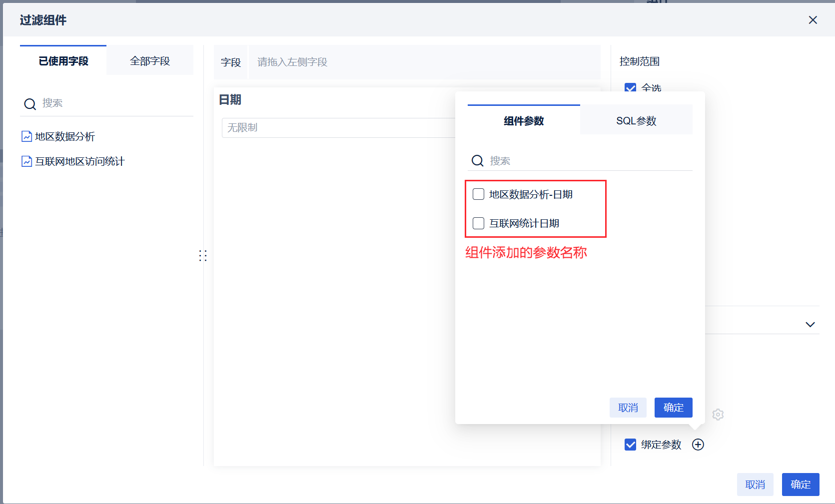Click the search icon in left field panel
Image resolution: width=835 pixels, height=504 pixels.
pos(30,104)
